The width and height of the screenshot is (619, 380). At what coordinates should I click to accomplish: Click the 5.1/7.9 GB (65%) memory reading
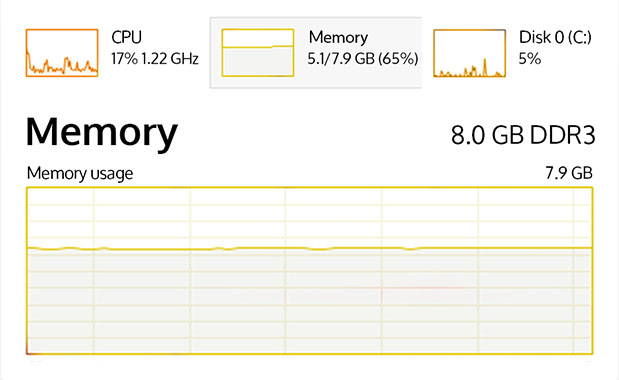point(363,59)
